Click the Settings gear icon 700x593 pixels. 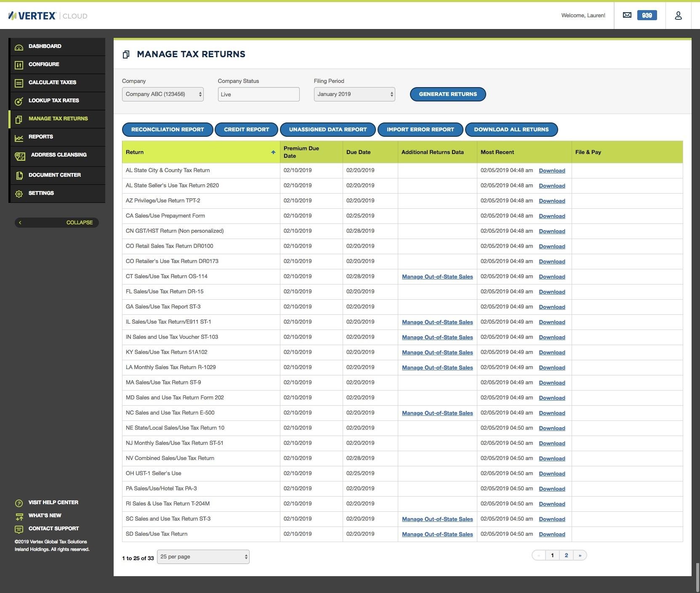coord(19,194)
